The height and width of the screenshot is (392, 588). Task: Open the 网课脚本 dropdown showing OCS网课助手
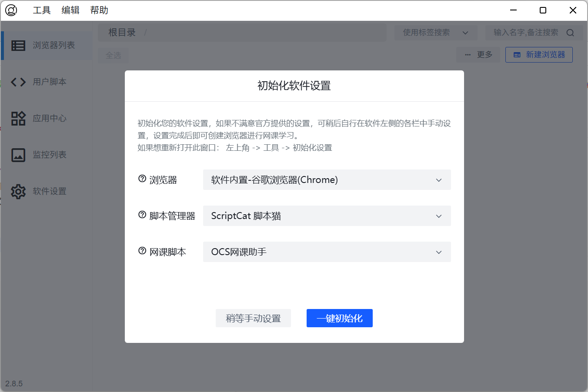pos(327,252)
